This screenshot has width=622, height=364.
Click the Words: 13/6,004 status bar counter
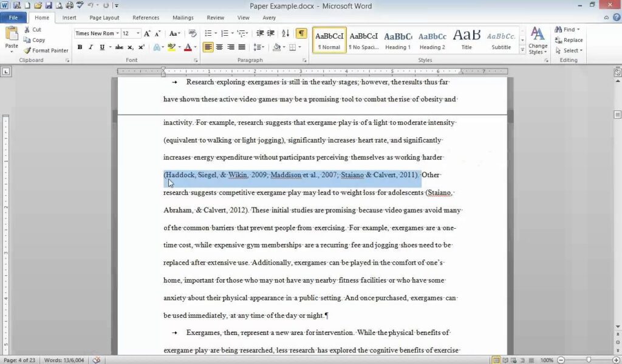[64, 360]
